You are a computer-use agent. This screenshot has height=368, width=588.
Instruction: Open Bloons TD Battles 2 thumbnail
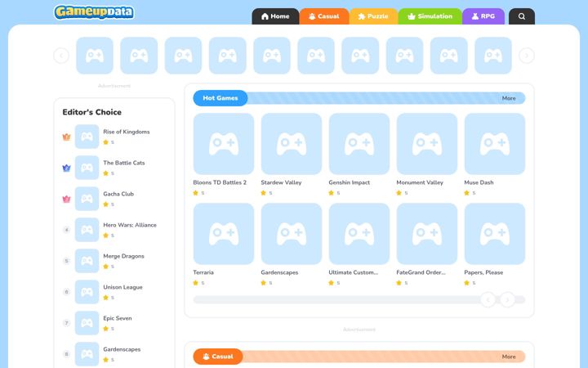click(x=224, y=144)
